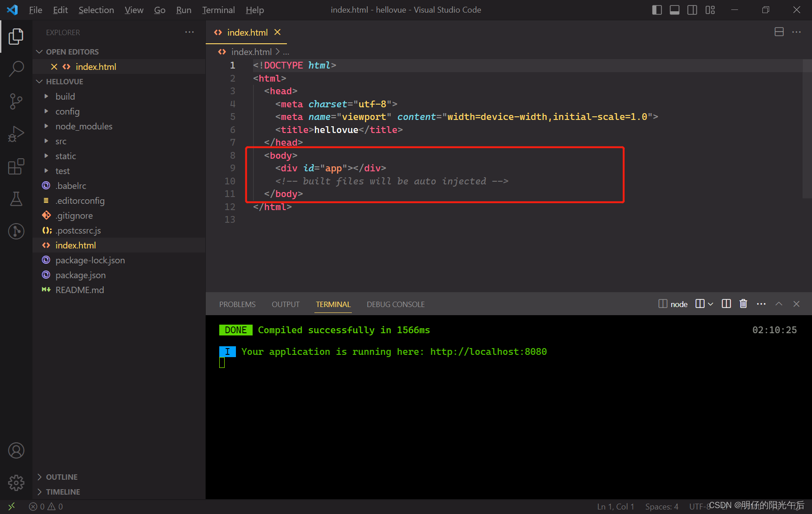Viewport: 812px width, 514px height.
Task: Open the Search view
Action: pyautogui.click(x=16, y=69)
